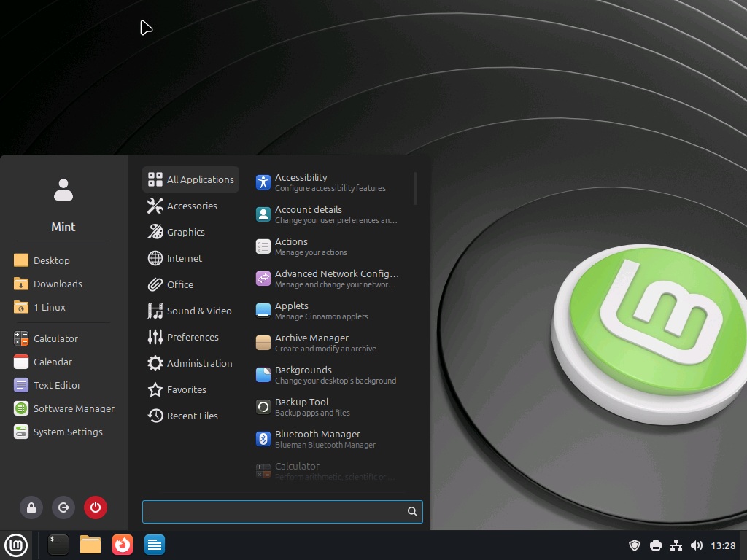Image resolution: width=747 pixels, height=560 pixels.
Task: Click the username label Mint
Action: (x=63, y=227)
